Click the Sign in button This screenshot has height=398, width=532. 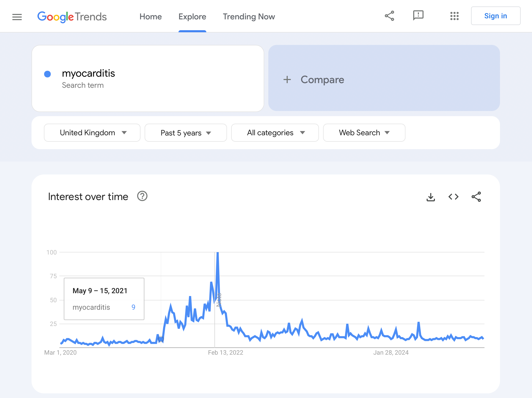pyautogui.click(x=495, y=16)
